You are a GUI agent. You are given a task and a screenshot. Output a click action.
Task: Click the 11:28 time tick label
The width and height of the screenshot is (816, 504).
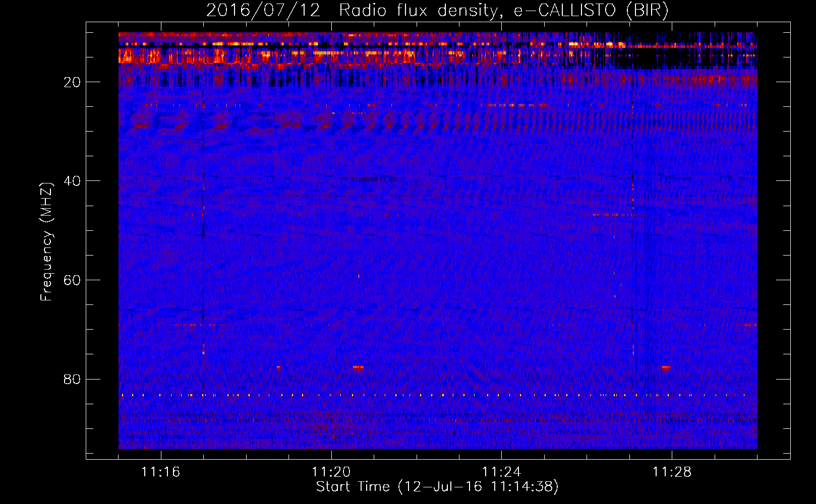click(x=672, y=472)
